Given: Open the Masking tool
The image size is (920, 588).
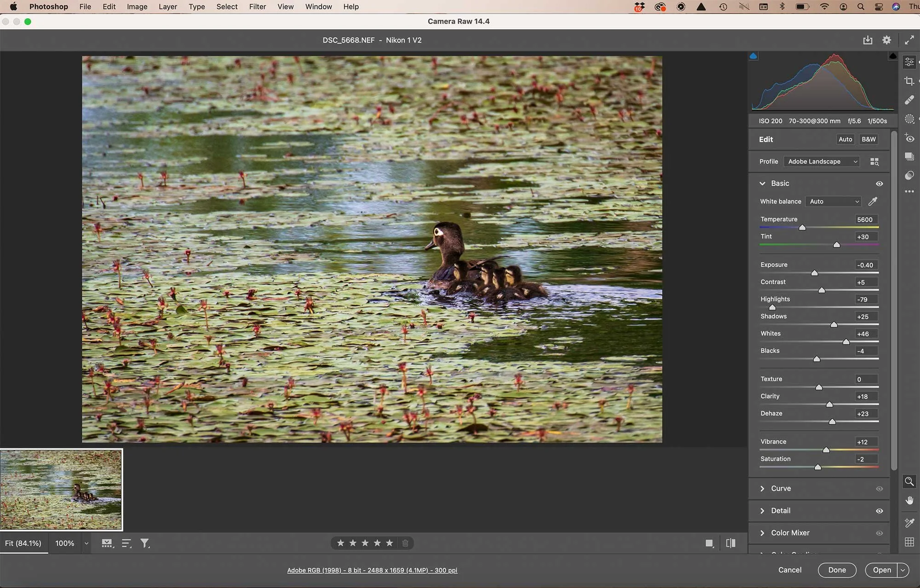Looking at the screenshot, I should point(909,119).
